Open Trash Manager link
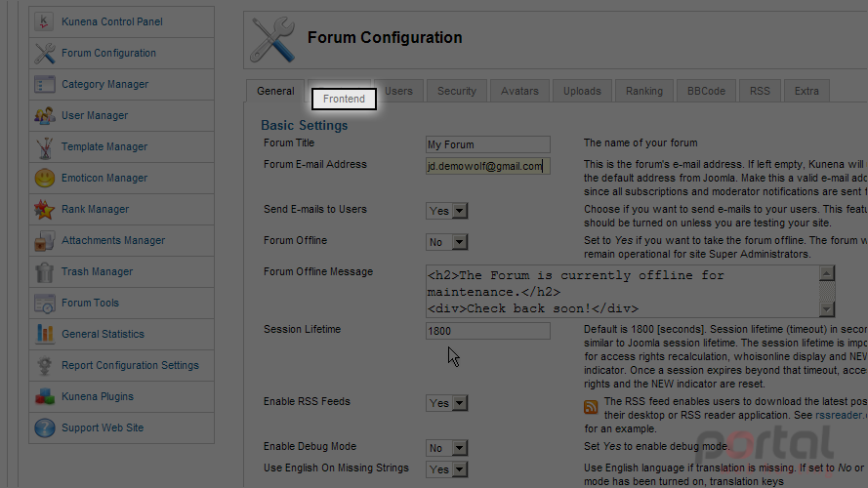Viewport: 868px width, 488px height. tap(97, 271)
